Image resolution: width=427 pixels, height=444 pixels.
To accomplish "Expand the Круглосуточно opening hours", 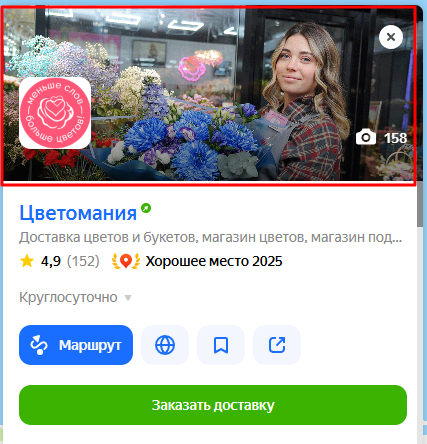I will coord(75,297).
